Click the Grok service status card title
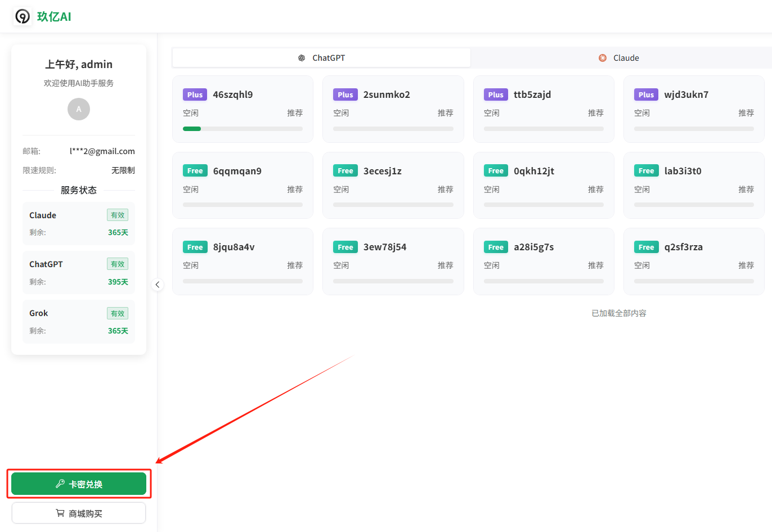The width and height of the screenshot is (772, 532). pyautogui.click(x=39, y=313)
